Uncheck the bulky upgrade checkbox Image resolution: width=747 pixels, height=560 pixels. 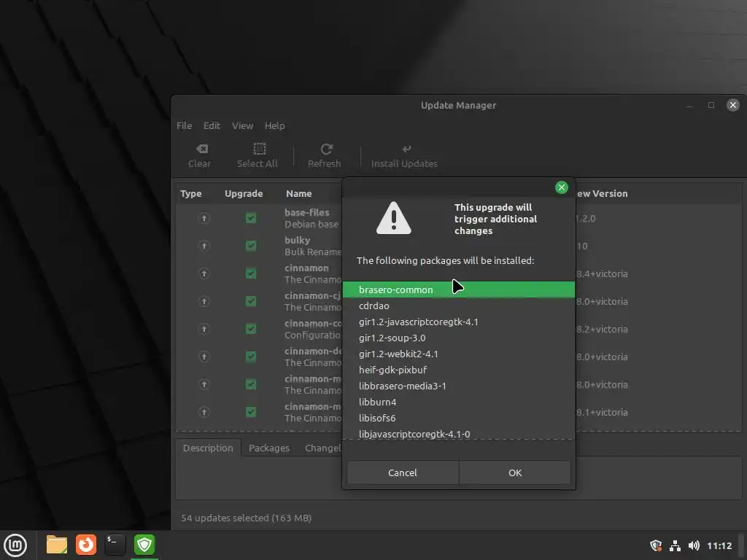pyautogui.click(x=251, y=246)
